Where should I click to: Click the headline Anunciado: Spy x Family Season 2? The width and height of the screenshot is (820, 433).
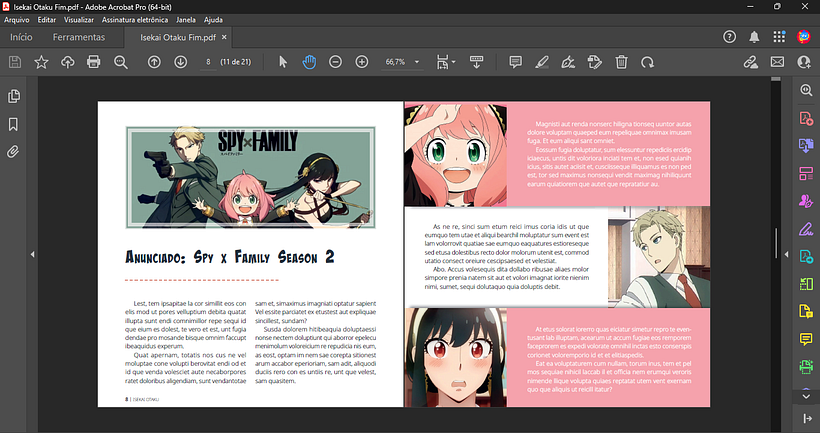coord(230,257)
